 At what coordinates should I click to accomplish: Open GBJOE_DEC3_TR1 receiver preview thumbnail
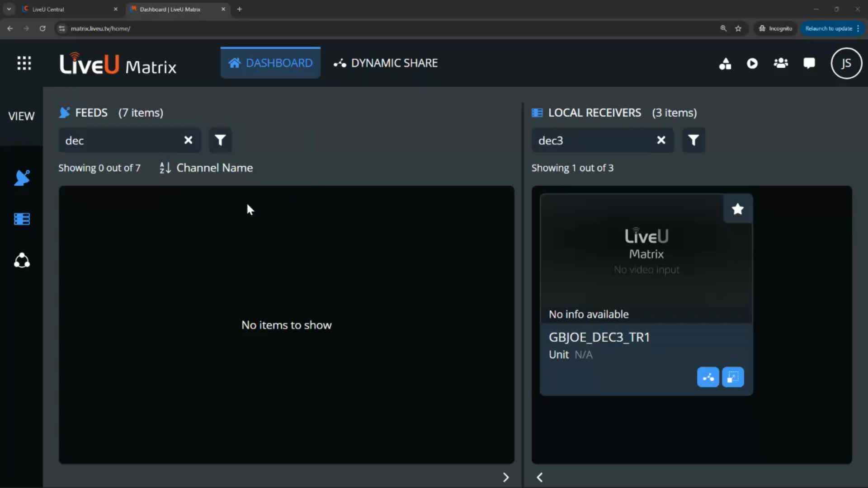(646, 258)
